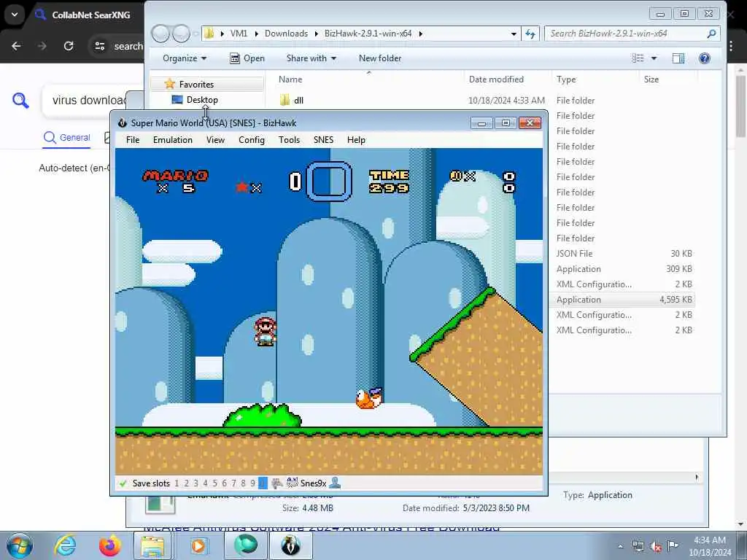Screen dimensions: 747x560
Task: Expand view options dropdown arrow in Explorer
Action: pos(654,58)
